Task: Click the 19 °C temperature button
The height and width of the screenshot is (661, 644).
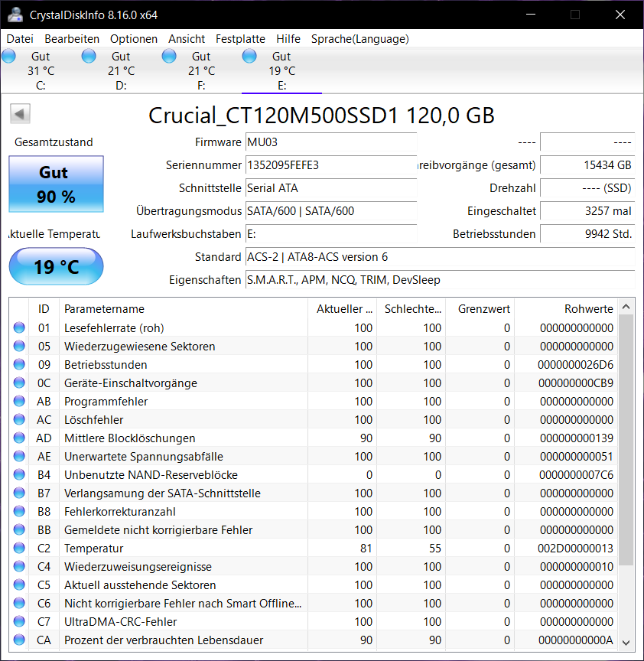Action: [56, 266]
